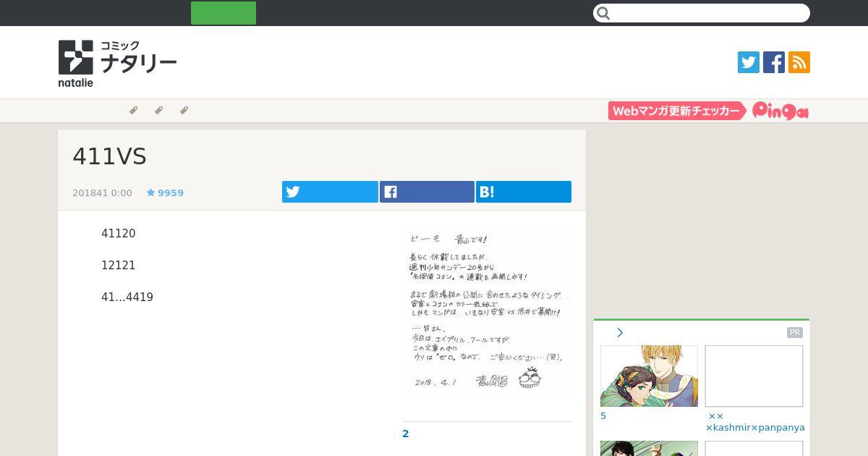The image size is (868, 456).
Task: Open the kashmir×panpanya link
Action: [x=755, y=422]
